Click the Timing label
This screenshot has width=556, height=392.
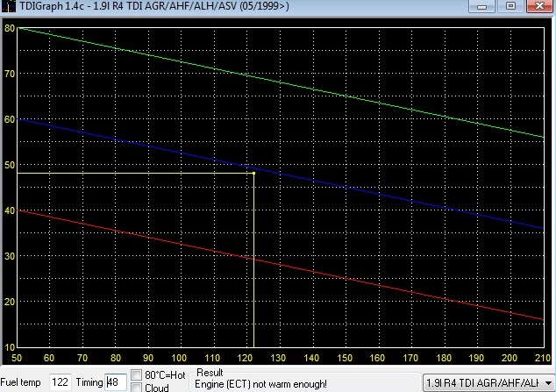point(89,383)
